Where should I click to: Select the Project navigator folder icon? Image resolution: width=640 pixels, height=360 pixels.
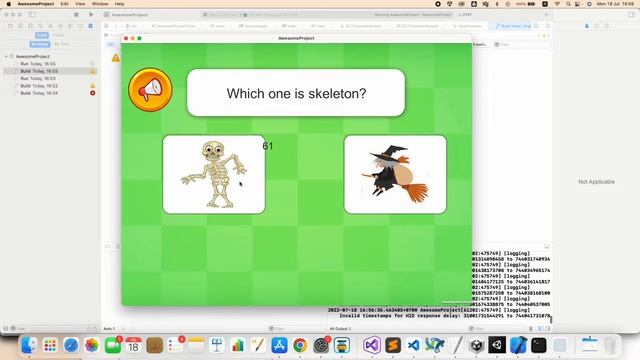(x=10, y=26)
